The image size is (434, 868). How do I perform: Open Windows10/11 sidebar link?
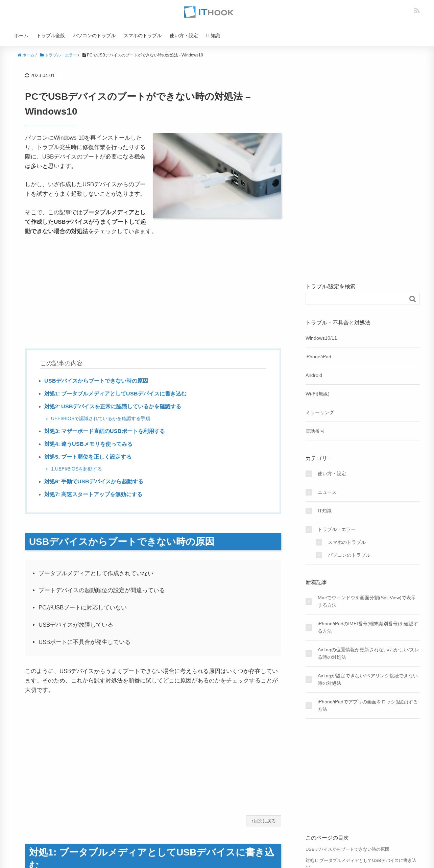tap(321, 338)
